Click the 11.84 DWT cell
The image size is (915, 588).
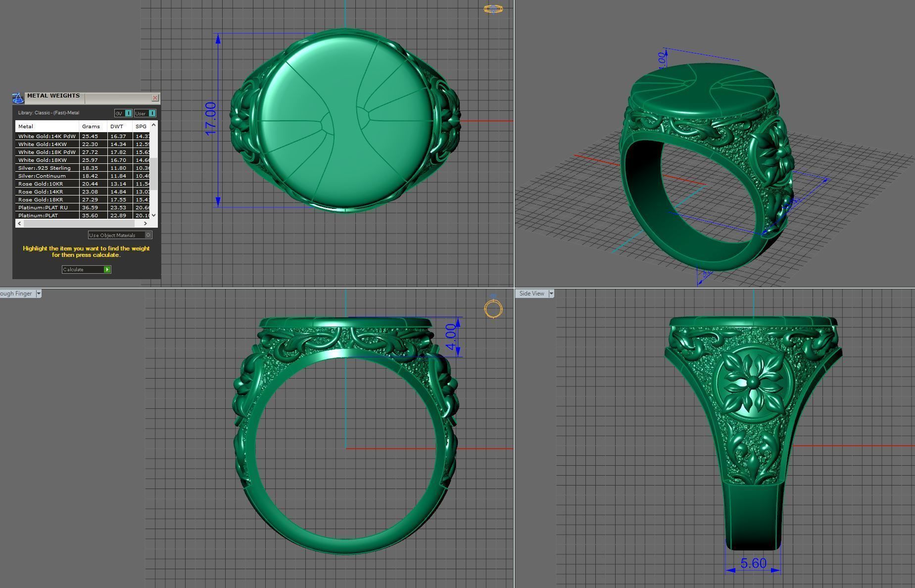[120, 176]
